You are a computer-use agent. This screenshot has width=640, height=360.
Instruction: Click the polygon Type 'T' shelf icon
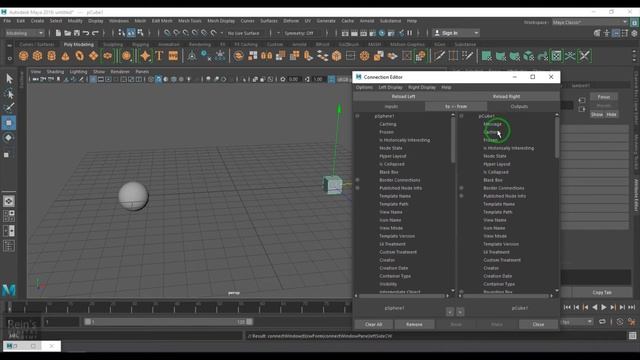coord(159,56)
